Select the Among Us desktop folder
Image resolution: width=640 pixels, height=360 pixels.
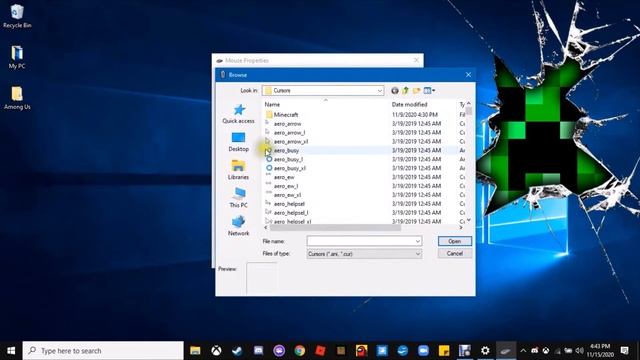coord(17,98)
